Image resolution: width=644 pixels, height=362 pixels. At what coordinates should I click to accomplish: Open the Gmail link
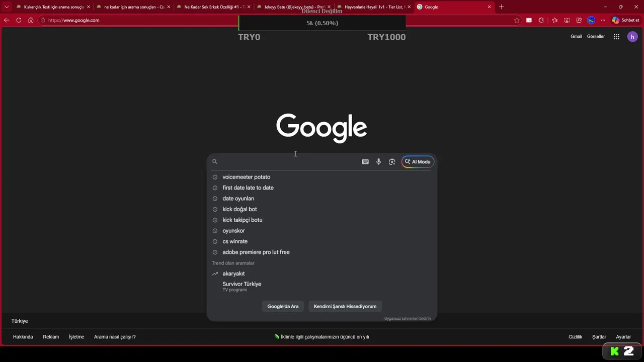click(576, 37)
